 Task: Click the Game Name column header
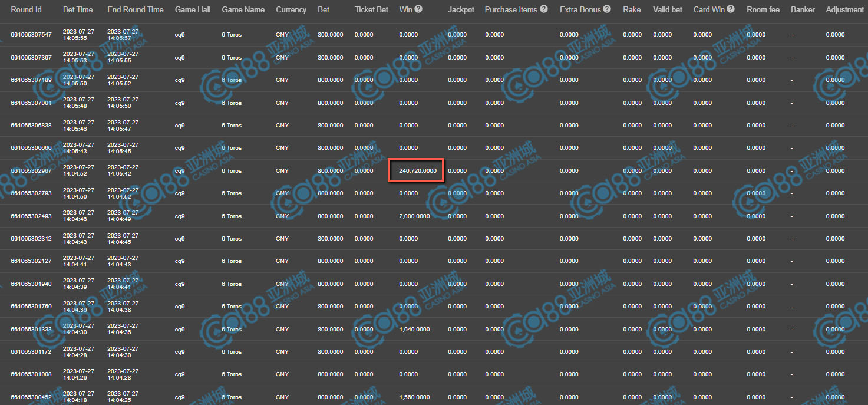pos(243,9)
